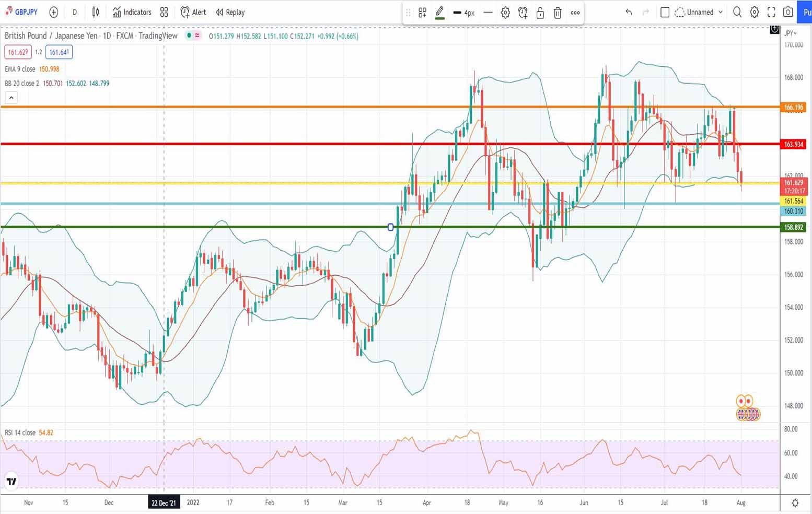The height and width of the screenshot is (514, 812).
Task: Lock the selected drawing via padlock icon
Action: pos(540,13)
